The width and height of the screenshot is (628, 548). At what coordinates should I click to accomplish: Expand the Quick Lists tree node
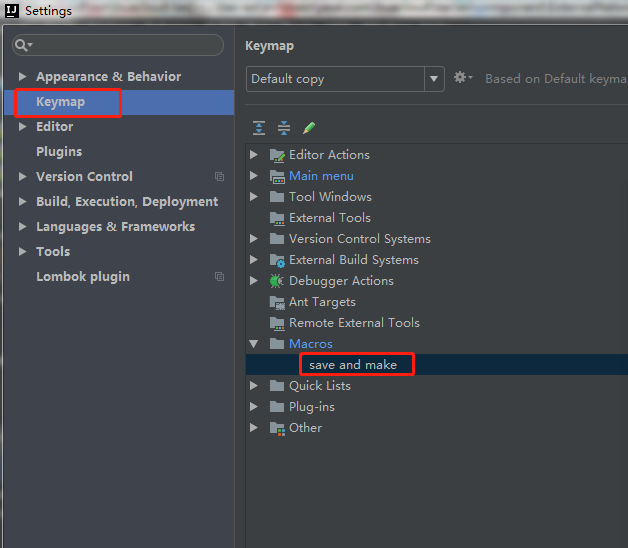pos(254,386)
